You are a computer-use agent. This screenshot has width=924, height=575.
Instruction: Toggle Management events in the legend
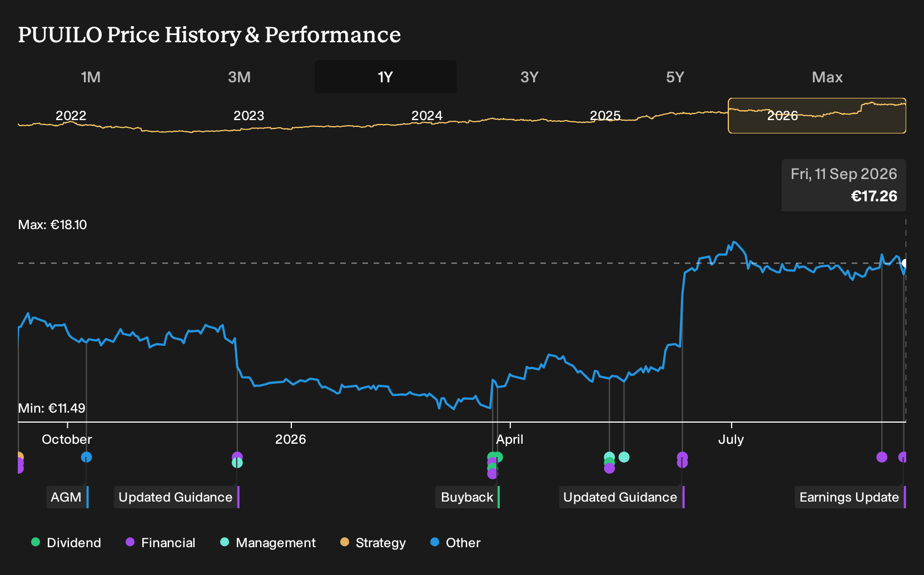268,543
